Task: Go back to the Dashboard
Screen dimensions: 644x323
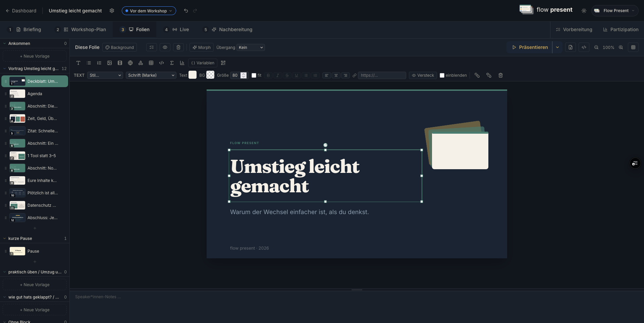Action: pos(21,11)
